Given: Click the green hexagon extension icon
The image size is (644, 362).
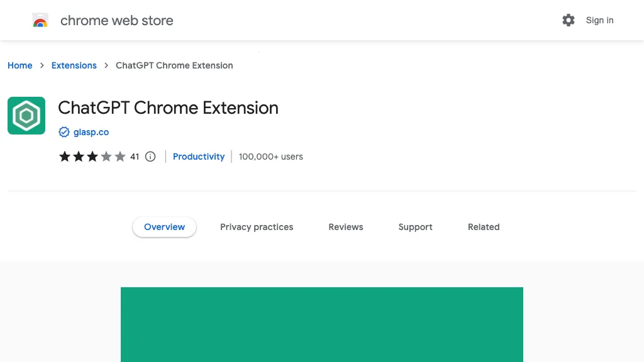Looking at the screenshot, I should click(x=26, y=116).
